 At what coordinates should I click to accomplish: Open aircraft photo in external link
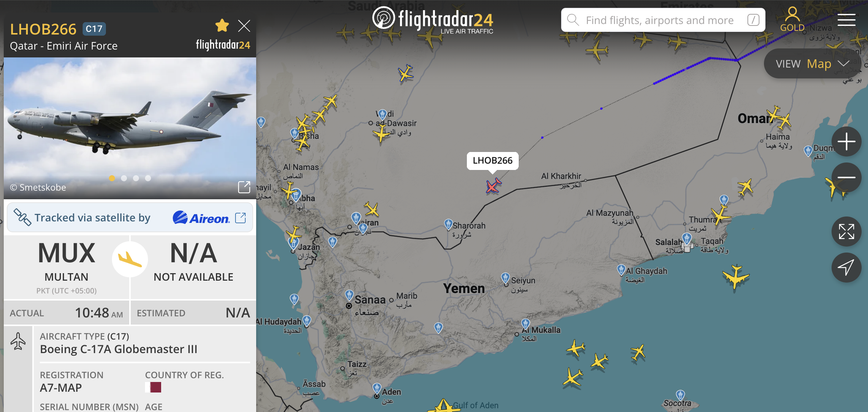244,187
